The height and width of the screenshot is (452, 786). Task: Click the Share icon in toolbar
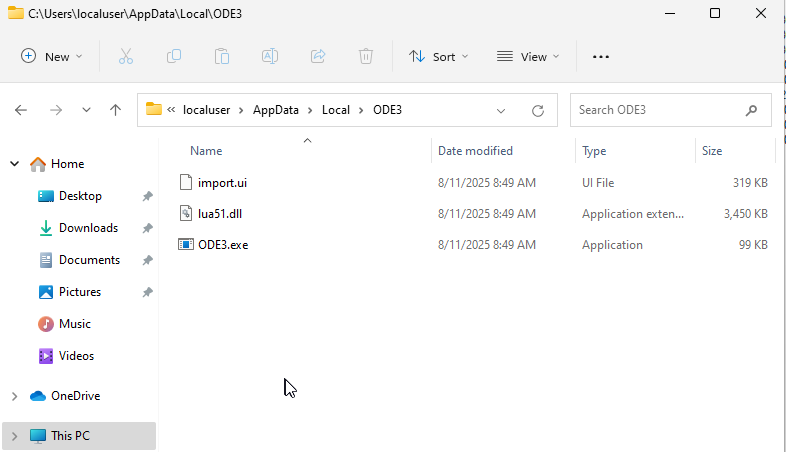[318, 57]
